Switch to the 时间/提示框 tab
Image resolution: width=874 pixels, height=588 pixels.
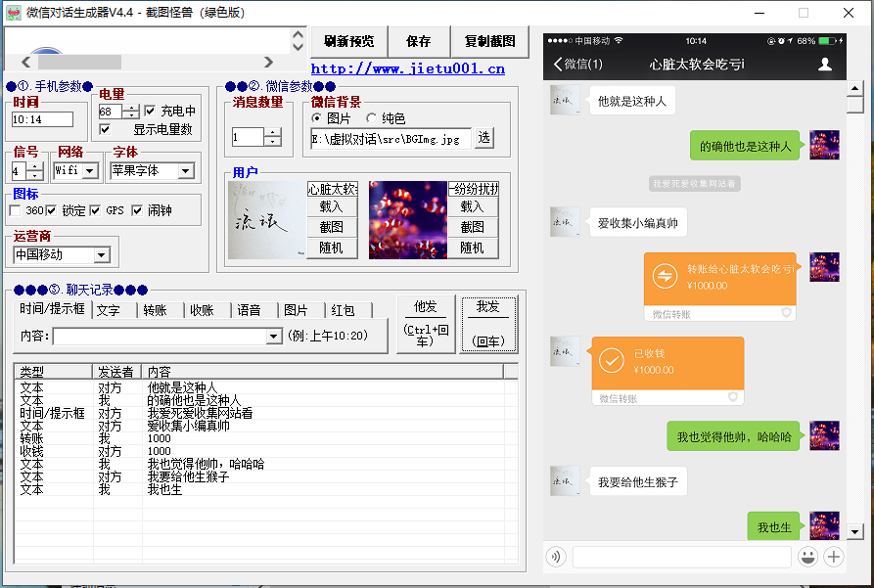coord(53,309)
